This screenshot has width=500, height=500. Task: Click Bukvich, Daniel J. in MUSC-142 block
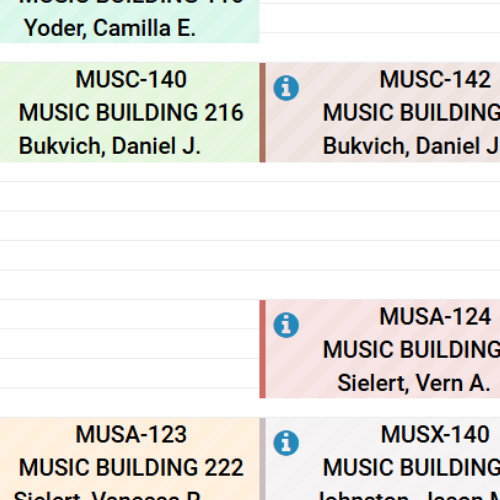point(411,146)
